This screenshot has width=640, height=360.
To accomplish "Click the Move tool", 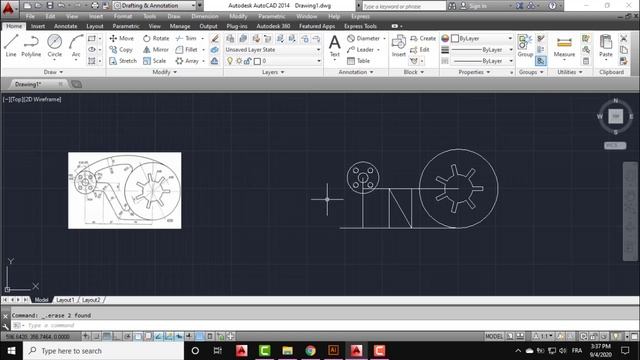I will pyautogui.click(x=122, y=38).
